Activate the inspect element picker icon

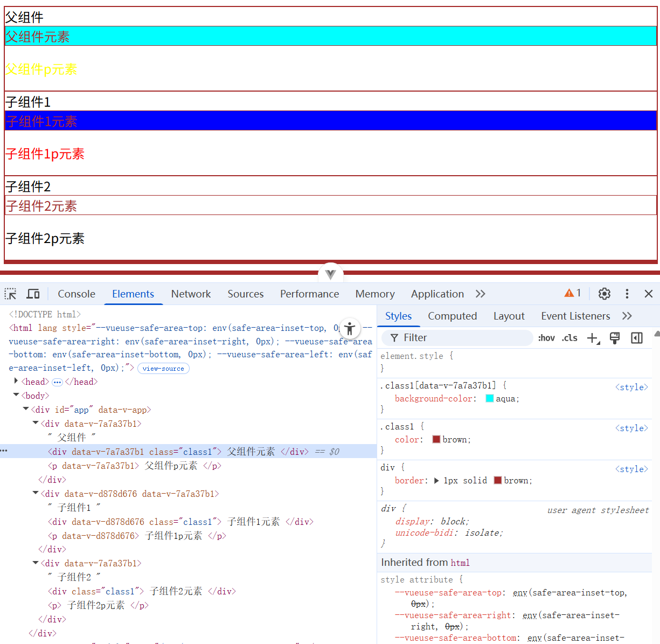(x=11, y=294)
